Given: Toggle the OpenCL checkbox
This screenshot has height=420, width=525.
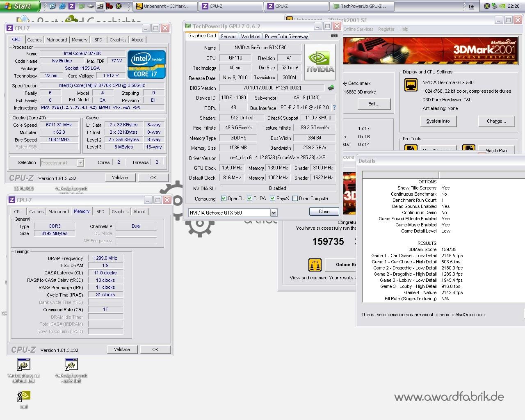Looking at the screenshot, I should pyautogui.click(x=224, y=199).
